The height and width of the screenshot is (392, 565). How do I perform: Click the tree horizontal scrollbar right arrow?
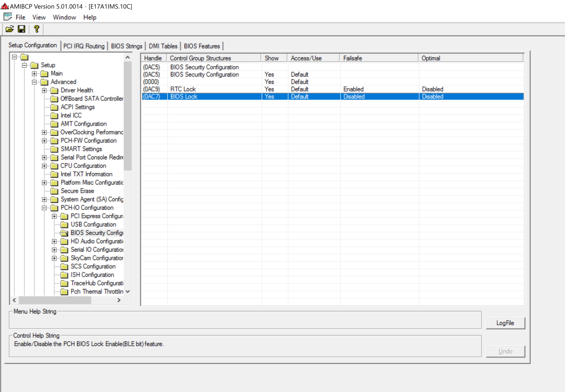119,300
